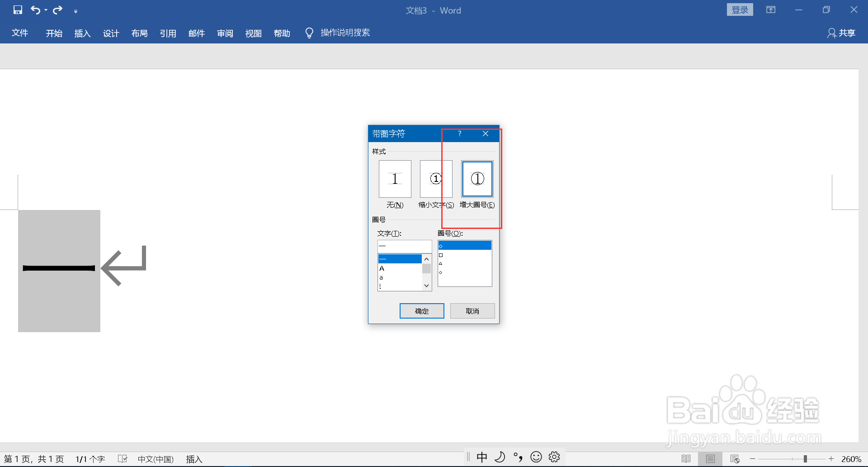Click the zoom in plus button
Viewport: 868px width, 467px height.
(831, 459)
